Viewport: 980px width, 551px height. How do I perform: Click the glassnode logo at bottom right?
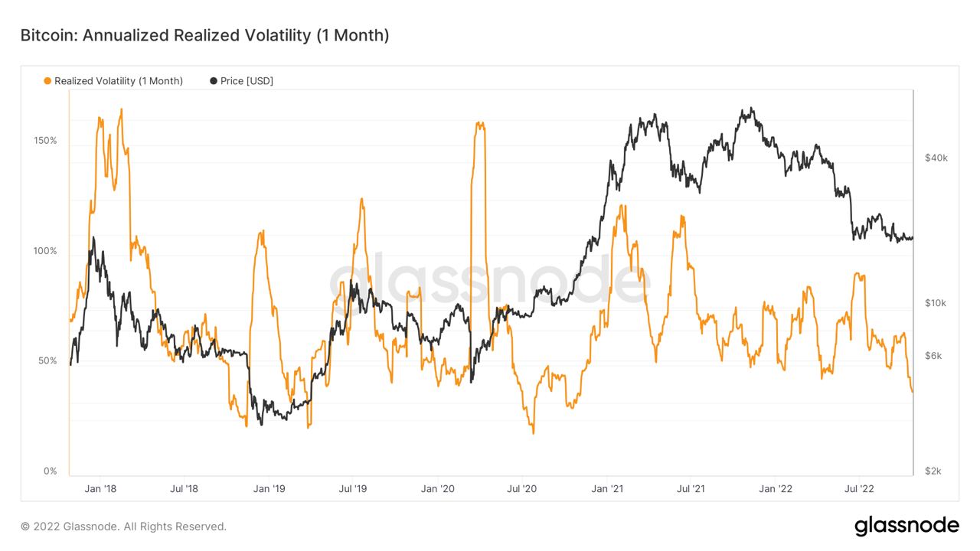[906, 526]
